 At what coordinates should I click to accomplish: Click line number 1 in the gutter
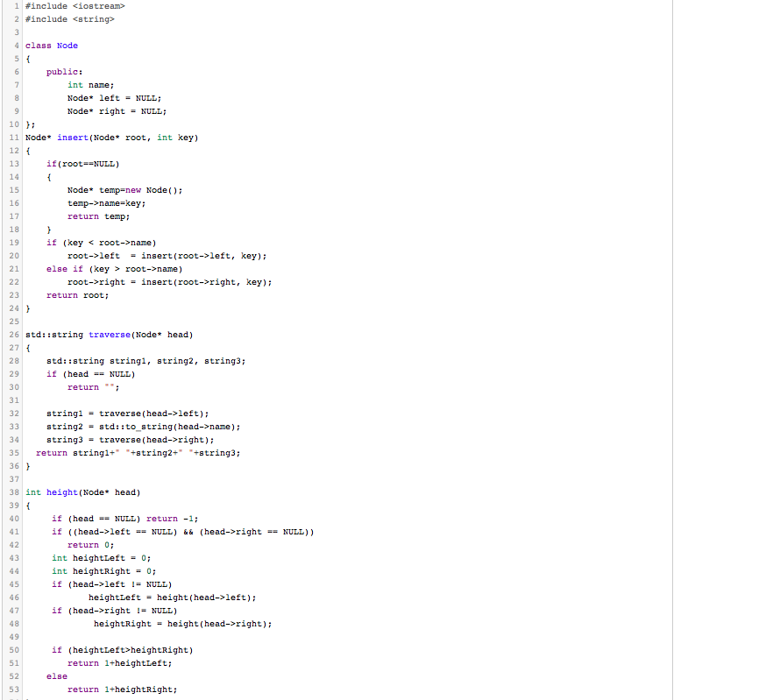15,5
